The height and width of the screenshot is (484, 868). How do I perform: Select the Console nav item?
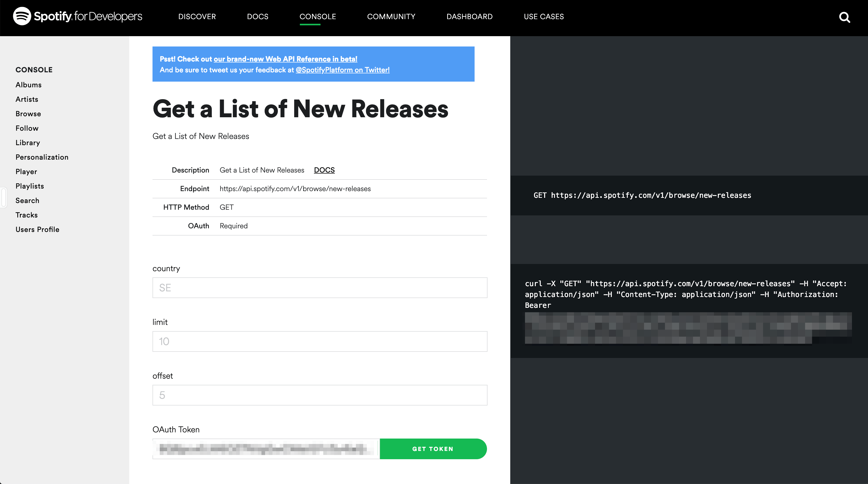(x=318, y=17)
